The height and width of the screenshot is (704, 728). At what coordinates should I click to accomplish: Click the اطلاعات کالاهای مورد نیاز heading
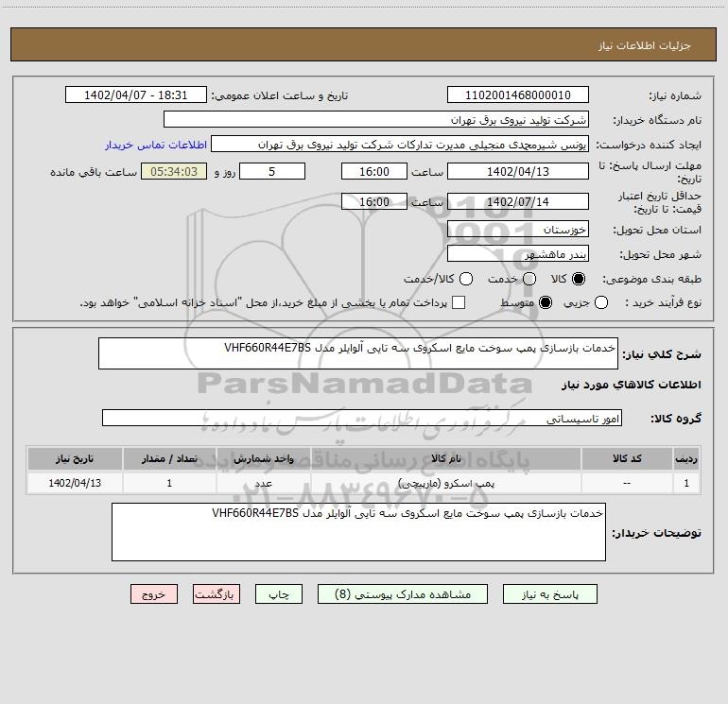tap(632, 385)
